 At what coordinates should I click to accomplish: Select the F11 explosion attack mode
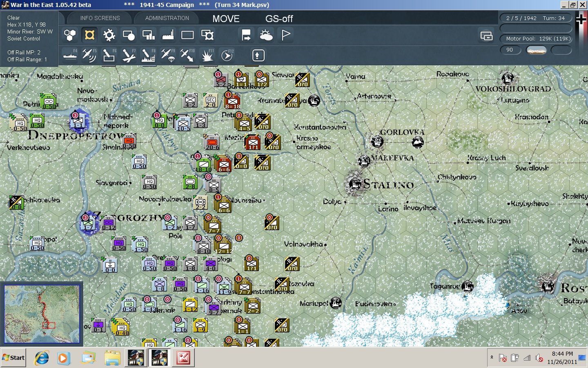pyautogui.click(x=207, y=55)
